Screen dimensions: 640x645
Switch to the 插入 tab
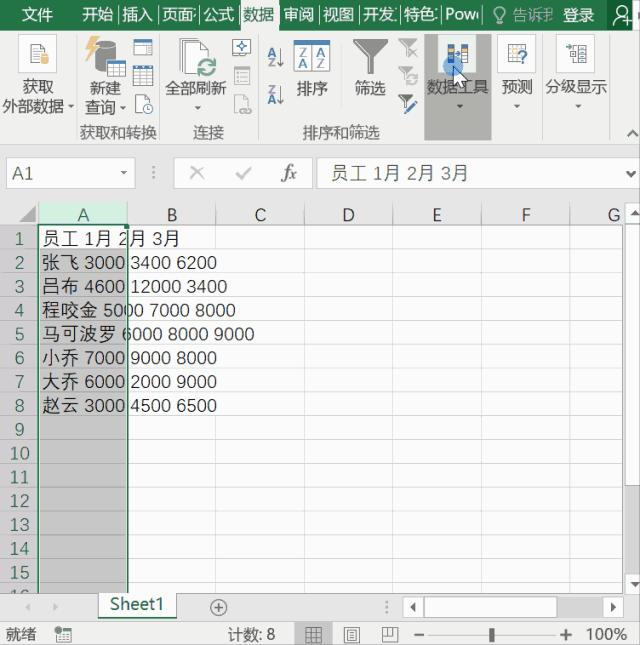pyautogui.click(x=137, y=15)
